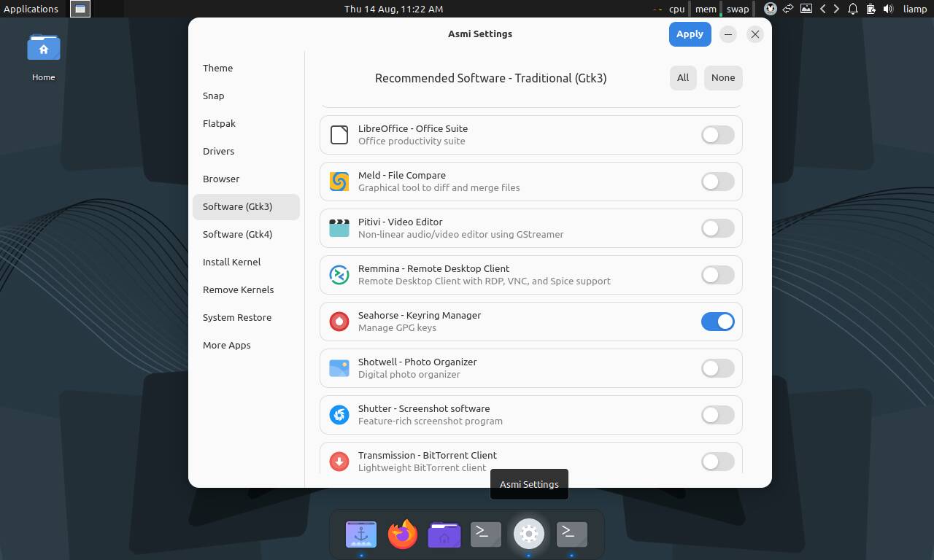
Task: Click the Meld file compare icon
Action: coord(339,182)
